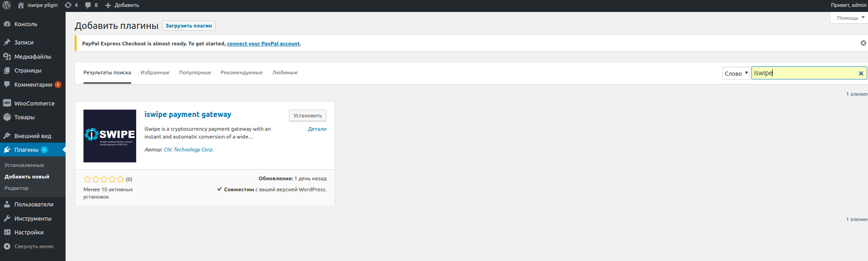This screenshot has height=261, width=868.
Task: Click the Настройки settings icon
Action: (7, 232)
